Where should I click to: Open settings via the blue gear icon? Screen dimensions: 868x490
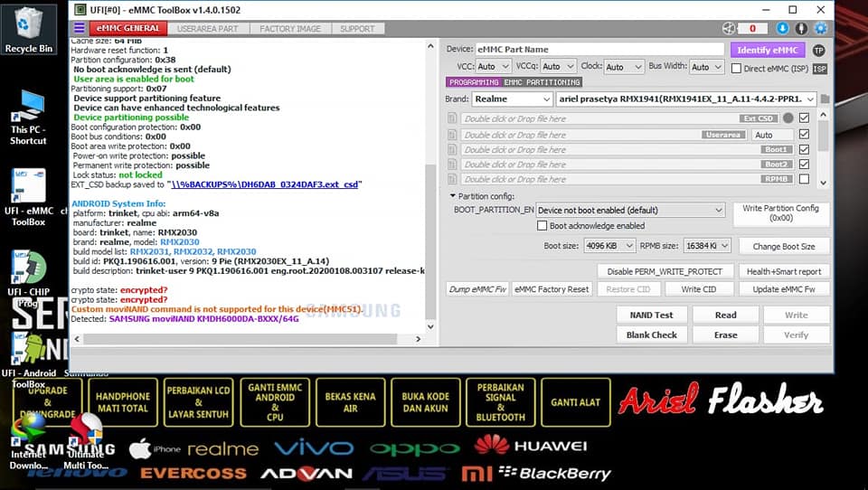821,28
